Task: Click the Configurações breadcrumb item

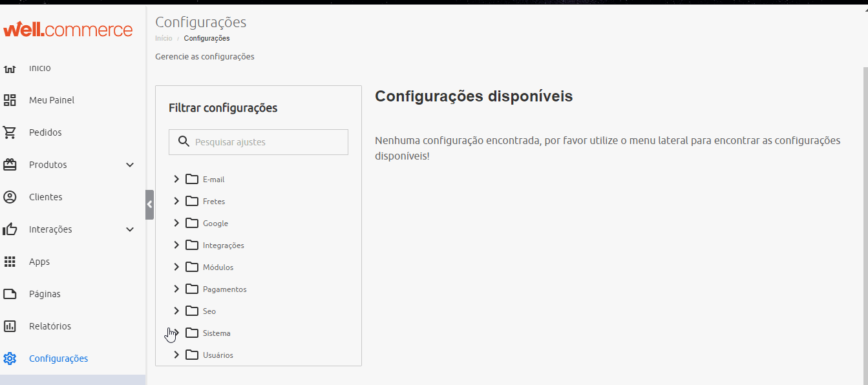Action: click(207, 39)
